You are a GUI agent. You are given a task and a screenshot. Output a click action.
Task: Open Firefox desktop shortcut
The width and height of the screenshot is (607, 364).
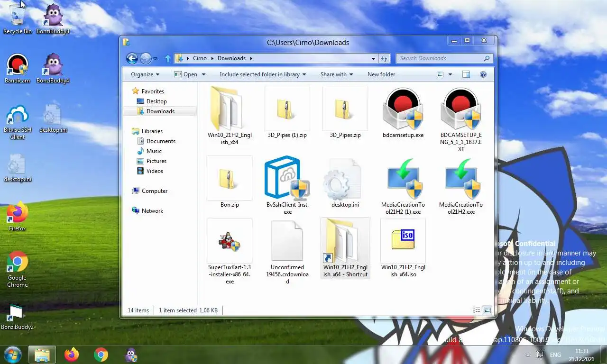point(18,217)
